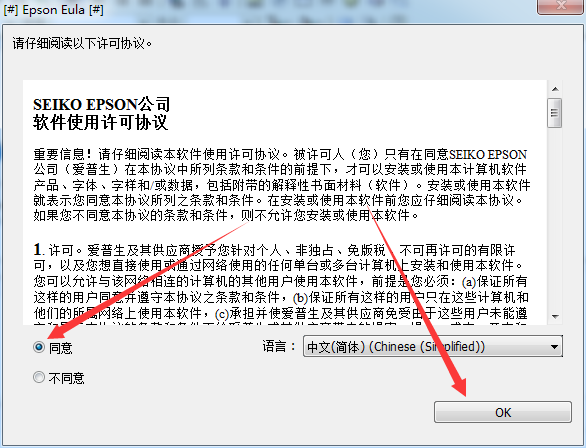Open the 语言 language combo box
Viewport: 586px width, 448px height.
pos(432,346)
